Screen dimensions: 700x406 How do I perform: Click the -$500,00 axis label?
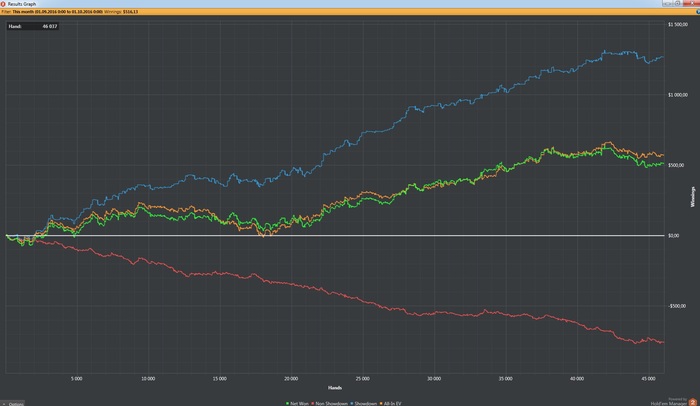[677, 306]
